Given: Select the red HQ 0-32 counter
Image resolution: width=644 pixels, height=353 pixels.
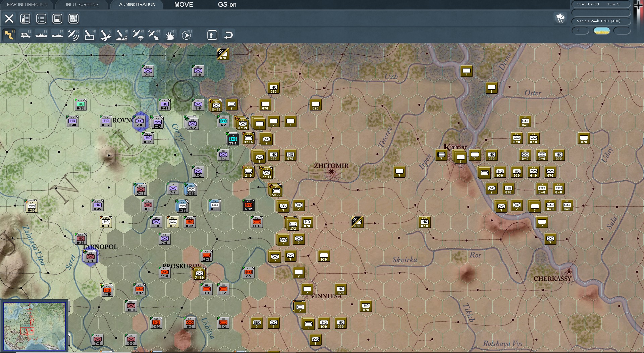Looking at the screenshot, I should pos(156,323).
